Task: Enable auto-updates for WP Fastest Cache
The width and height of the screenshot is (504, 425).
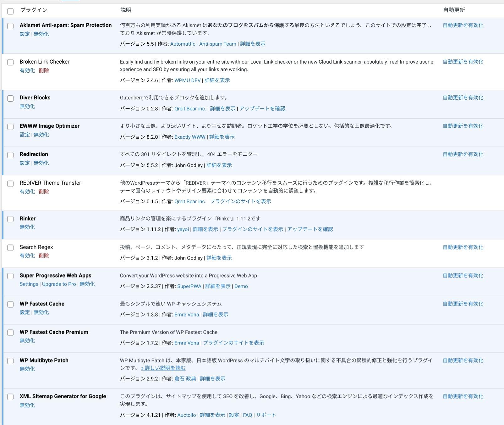Action: tap(463, 304)
